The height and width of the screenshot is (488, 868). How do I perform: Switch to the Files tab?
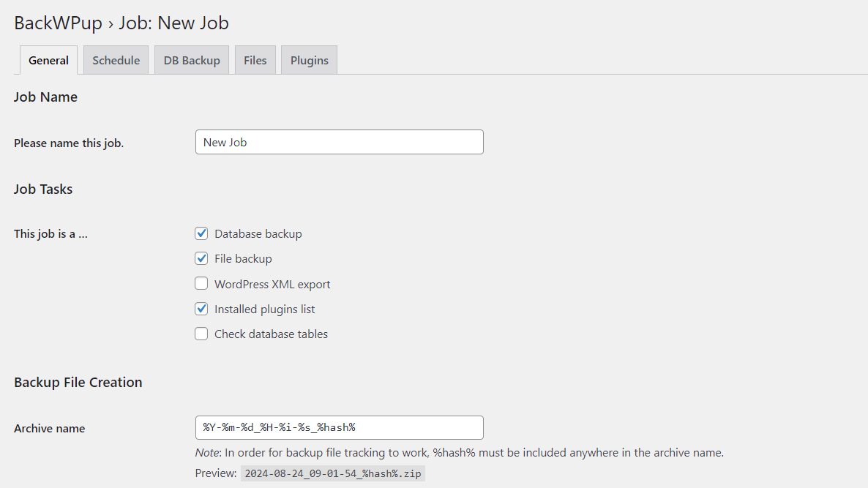255,60
